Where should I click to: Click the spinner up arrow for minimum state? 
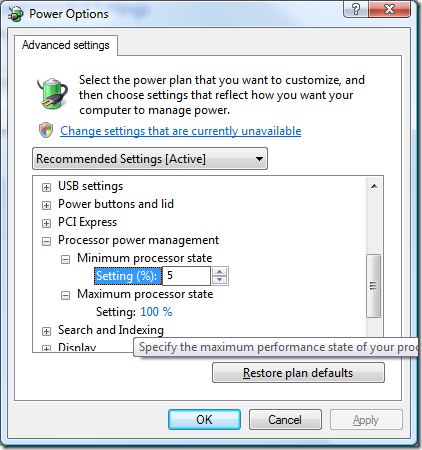coord(220,272)
